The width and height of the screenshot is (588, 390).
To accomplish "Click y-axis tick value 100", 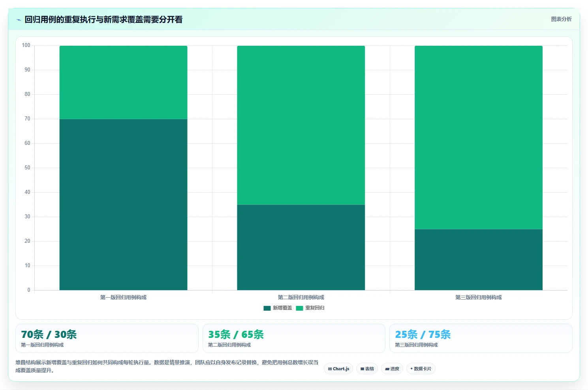I will pyautogui.click(x=26, y=45).
